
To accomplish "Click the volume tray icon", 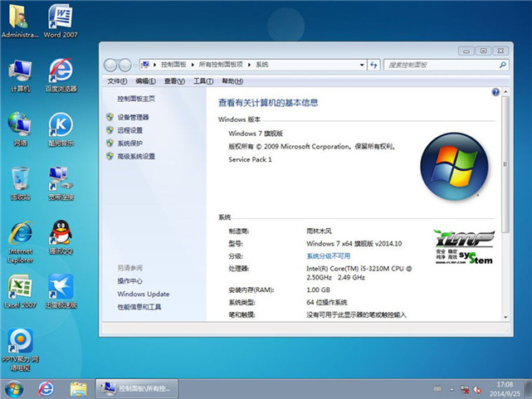I will (x=477, y=390).
